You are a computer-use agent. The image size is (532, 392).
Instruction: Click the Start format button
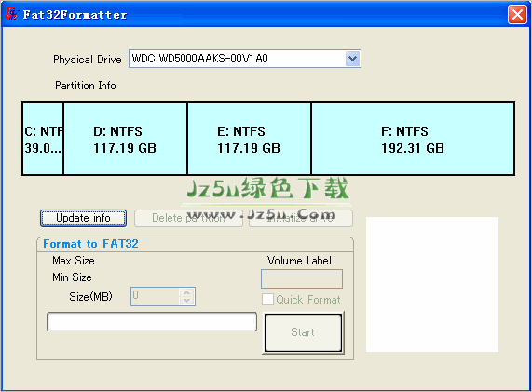(x=303, y=332)
